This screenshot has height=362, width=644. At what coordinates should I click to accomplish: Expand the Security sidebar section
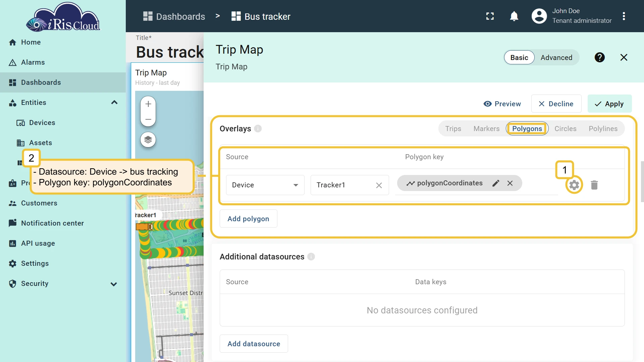[x=114, y=284]
